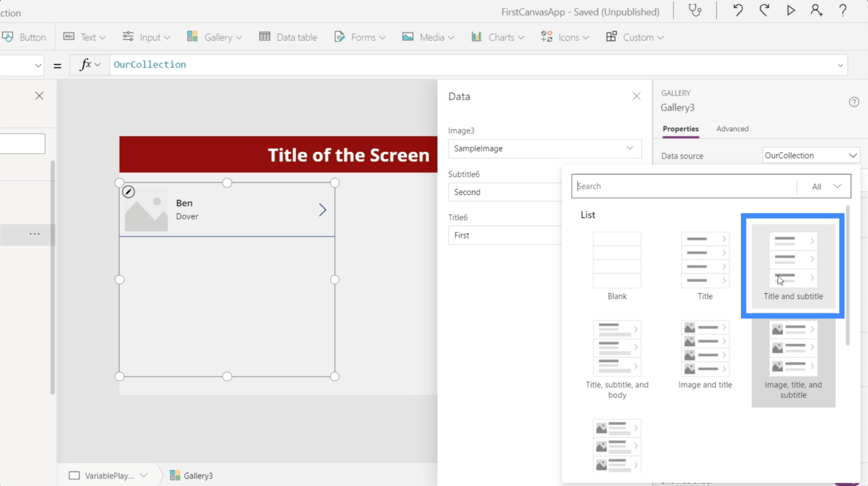The width and height of the screenshot is (868, 486).
Task: Choose the Image and title layout
Action: [705, 355]
